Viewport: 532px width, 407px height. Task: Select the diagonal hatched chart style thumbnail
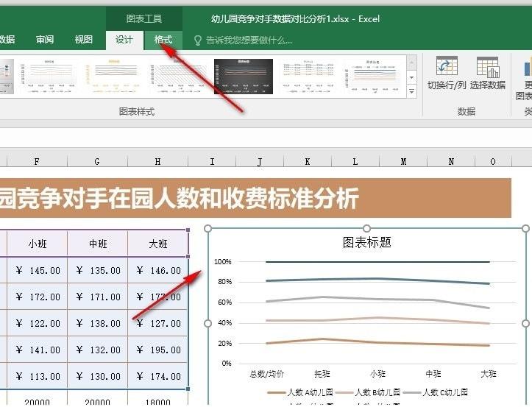pyautogui.click(x=179, y=77)
